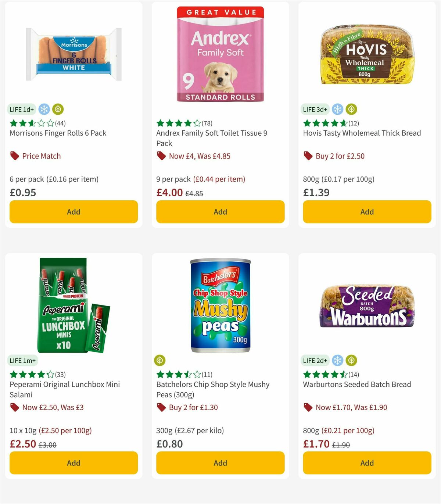441x504 pixels.
Task: Open the Andrex reviews count (78)
Action: coord(206,123)
